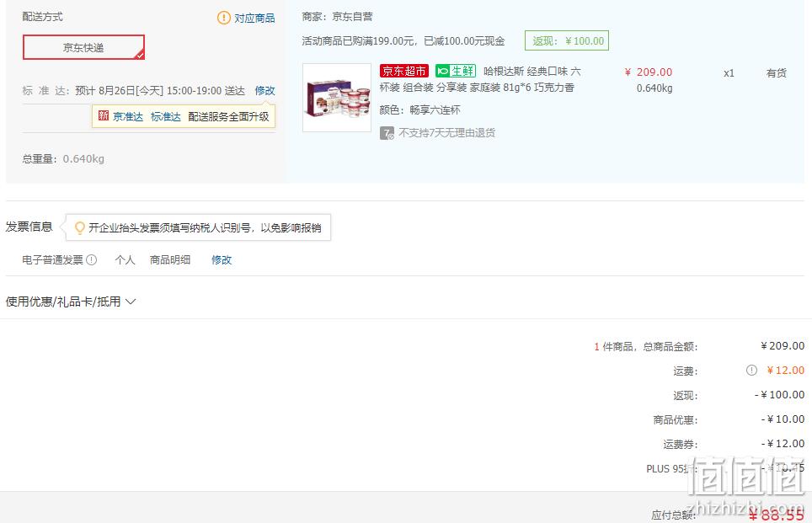Click the light bulb tip icon in the invoice notice
The image size is (812, 523).
[80, 228]
